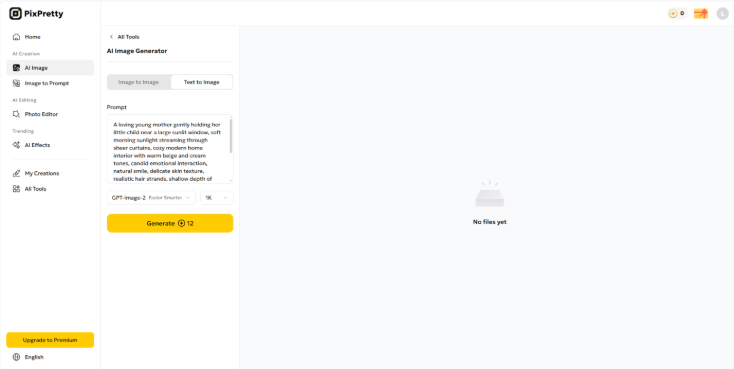
Task: Open AI Effects from sidebar
Action: coord(50,145)
